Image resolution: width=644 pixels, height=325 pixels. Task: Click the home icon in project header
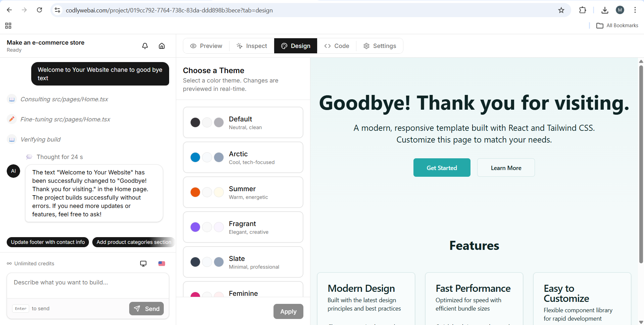(162, 46)
